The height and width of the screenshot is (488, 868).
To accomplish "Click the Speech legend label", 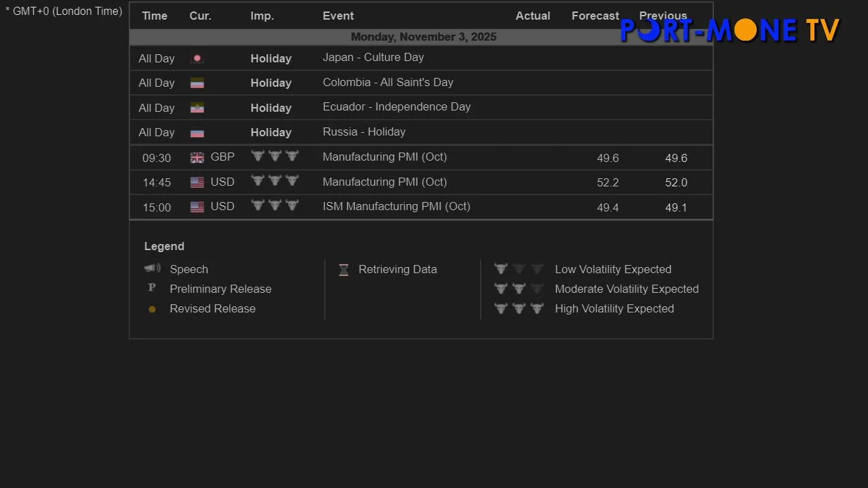I will (x=189, y=269).
